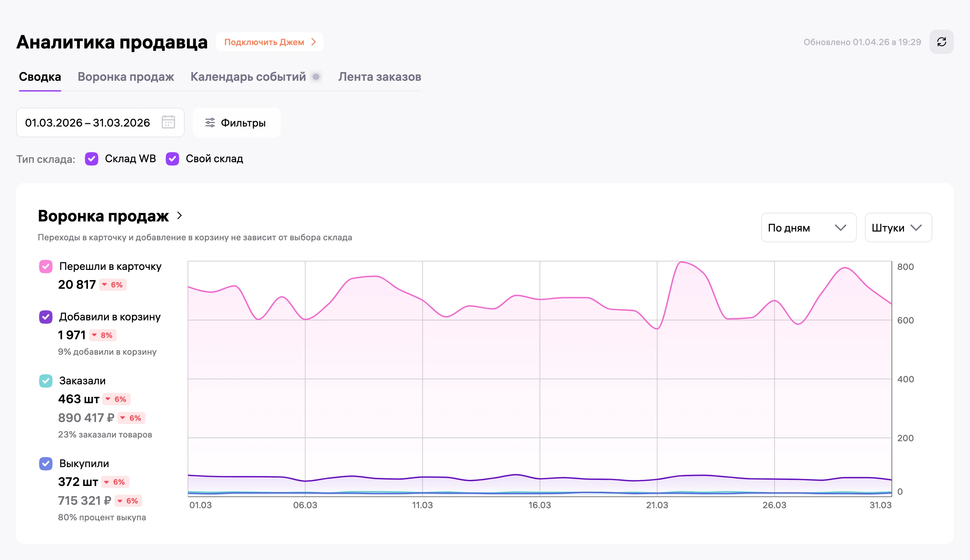Click the 890 417 ₽ ordered sum
The width and height of the screenshot is (970, 560).
coord(86,418)
